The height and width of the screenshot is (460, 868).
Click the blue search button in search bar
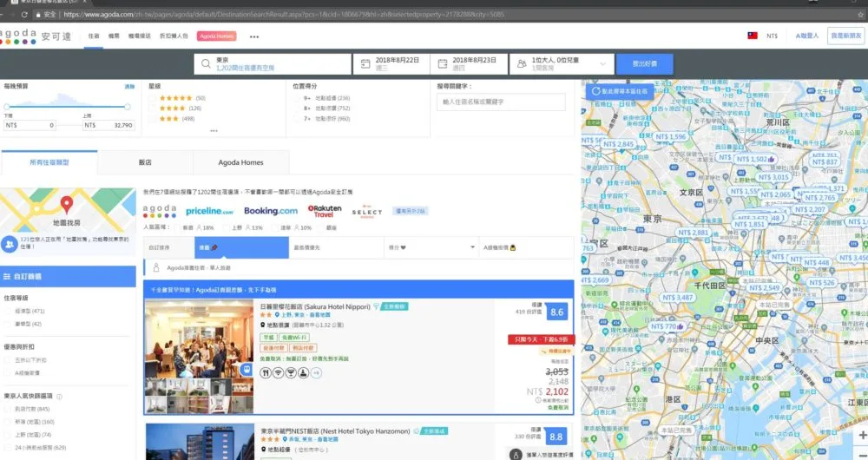point(645,63)
